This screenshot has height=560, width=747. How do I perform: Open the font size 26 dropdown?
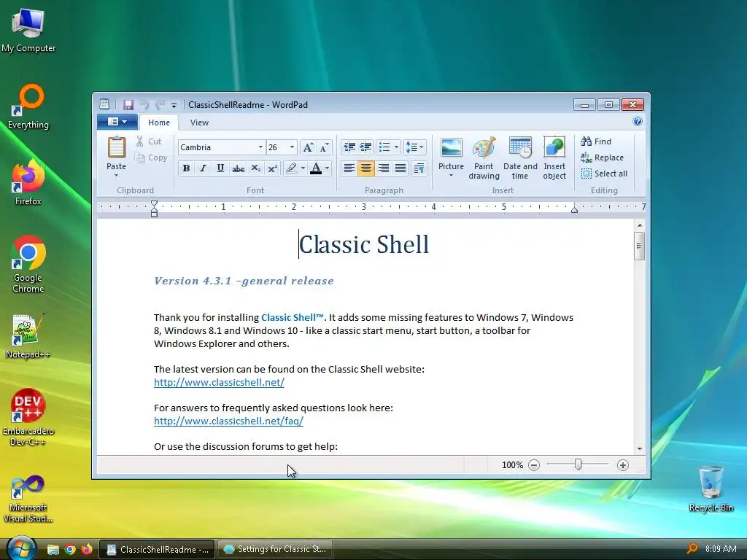coord(292,147)
